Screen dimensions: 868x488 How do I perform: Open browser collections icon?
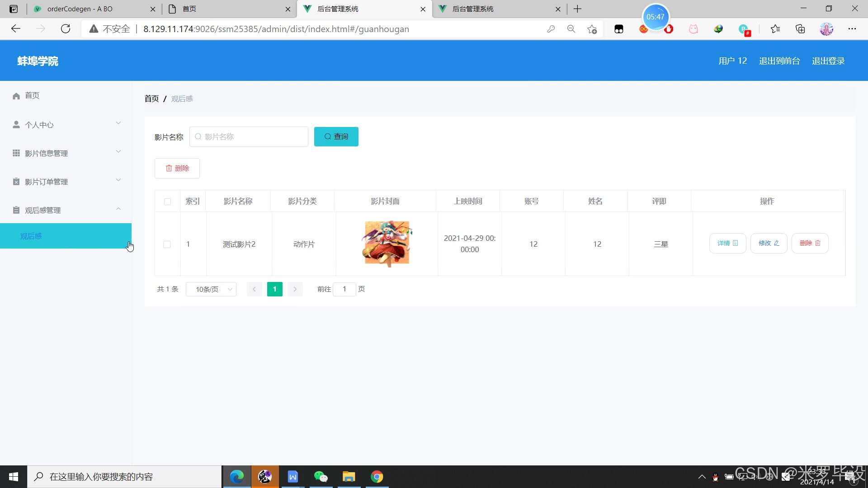(x=800, y=29)
